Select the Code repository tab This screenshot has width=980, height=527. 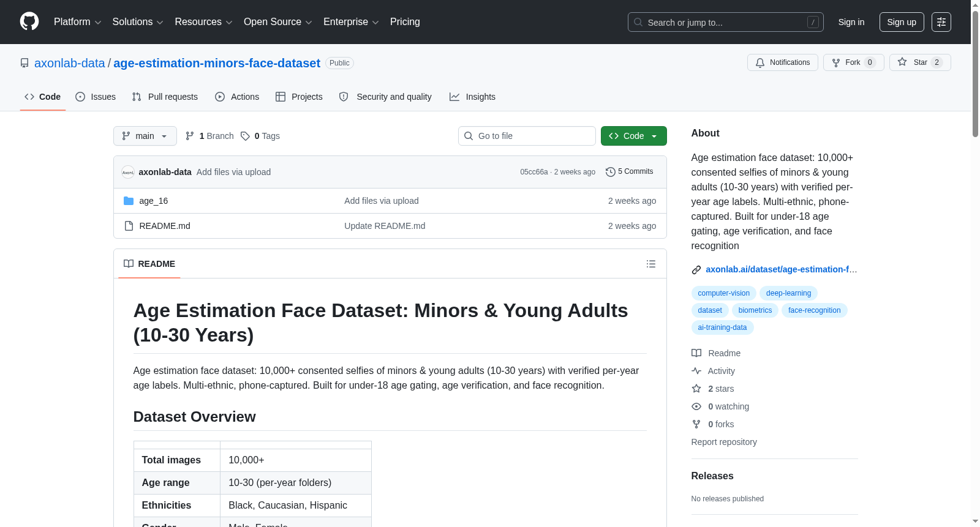(x=43, y=97)
